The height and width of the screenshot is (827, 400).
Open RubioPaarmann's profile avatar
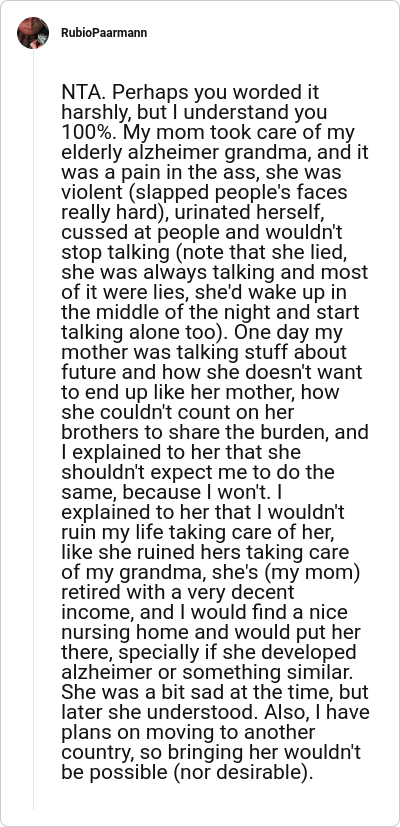(x=33, y=33)
